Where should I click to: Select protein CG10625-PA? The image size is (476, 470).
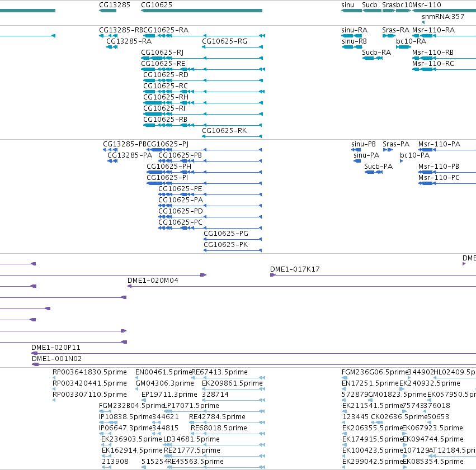click(x=181, y=200)
